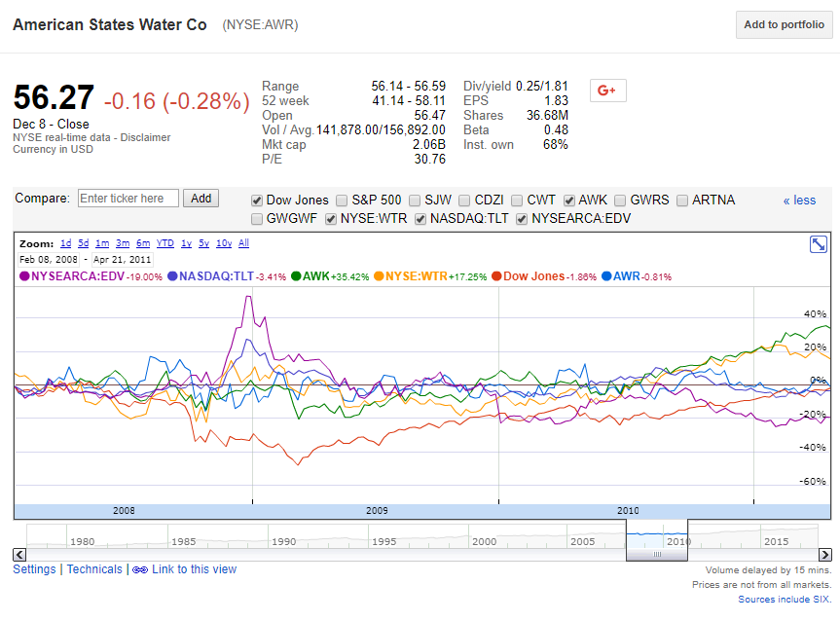Image resolution: width=840 pixels, height=621 pixels.
Task: Click the price change -0.16 (-0.28%)
Action: (177, 100)
